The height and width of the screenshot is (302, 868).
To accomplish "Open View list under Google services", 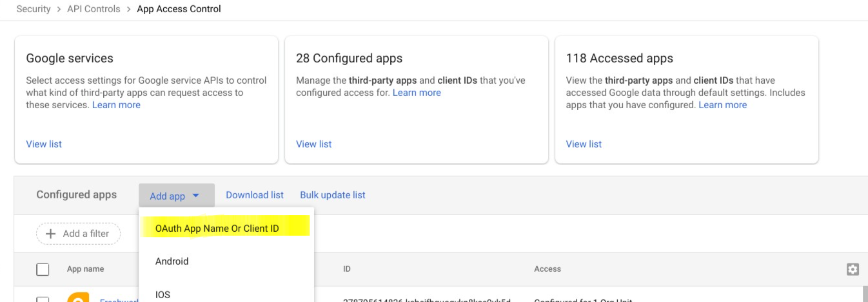I will (44, 144).
